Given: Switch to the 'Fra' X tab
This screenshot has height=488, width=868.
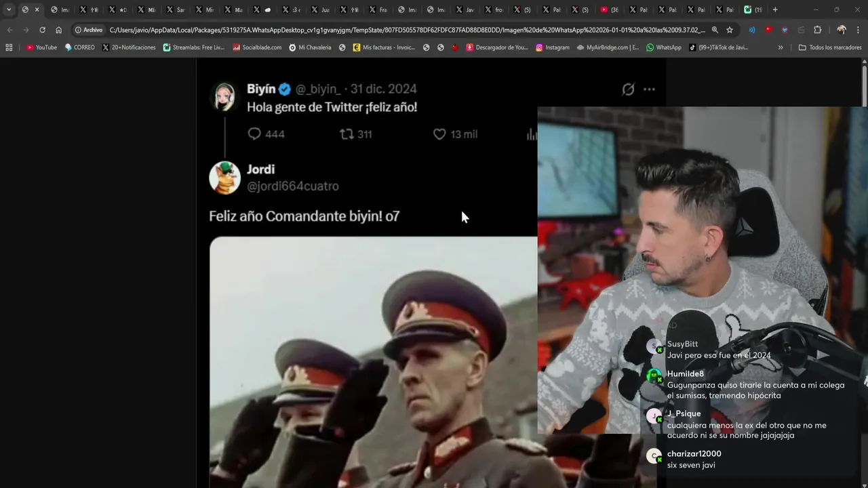Looking at the screenshot, I should pos(378,9).
